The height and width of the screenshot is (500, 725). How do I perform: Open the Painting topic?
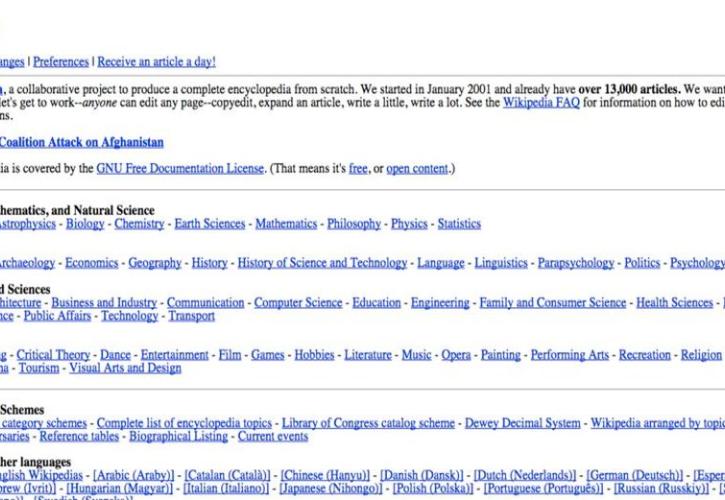pyautogui.click(x=501, y=355)
